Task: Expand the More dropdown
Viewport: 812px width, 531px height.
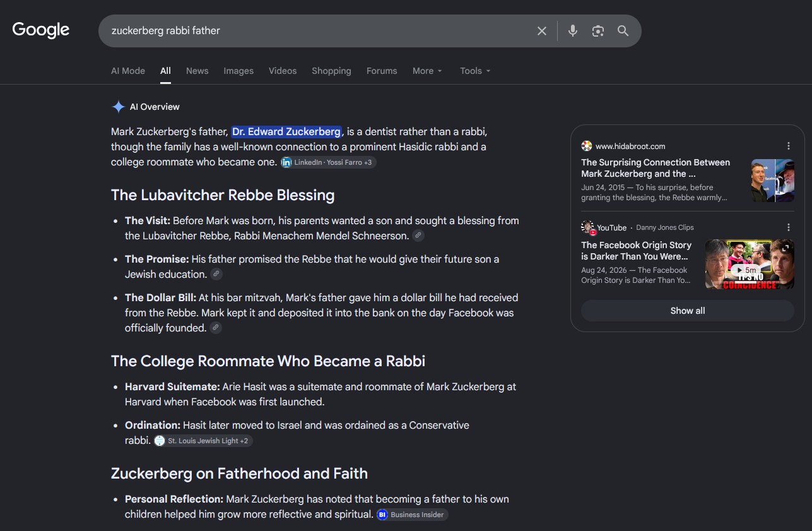Action: click(427, 71)
